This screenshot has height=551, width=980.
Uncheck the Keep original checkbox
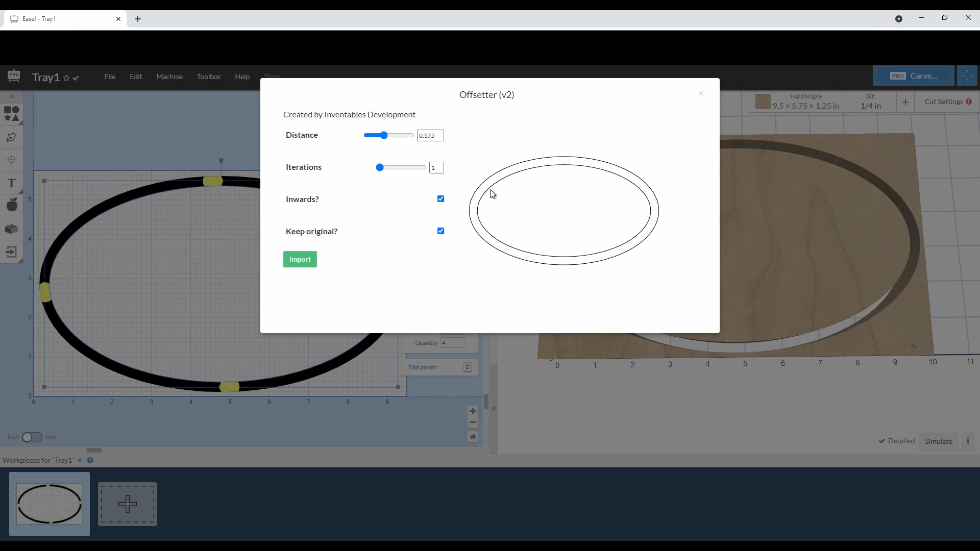(440, 231)
